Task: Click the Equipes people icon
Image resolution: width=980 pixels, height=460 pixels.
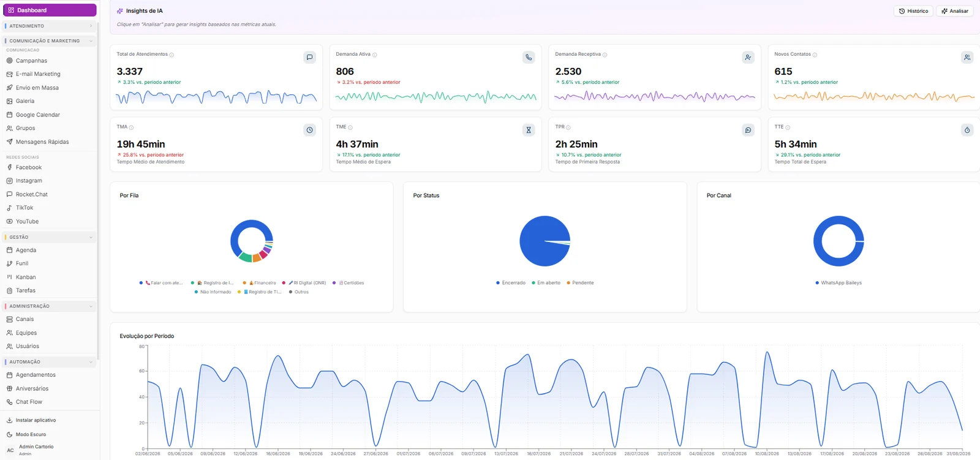Action: click(x=9, y=333)
